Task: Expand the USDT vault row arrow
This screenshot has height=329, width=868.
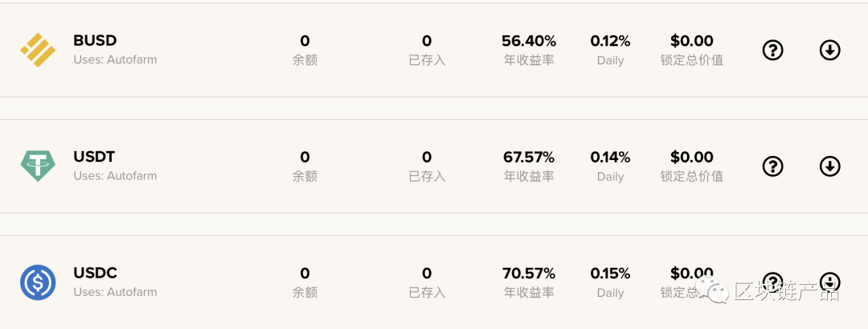Action: tap(829, 167)
